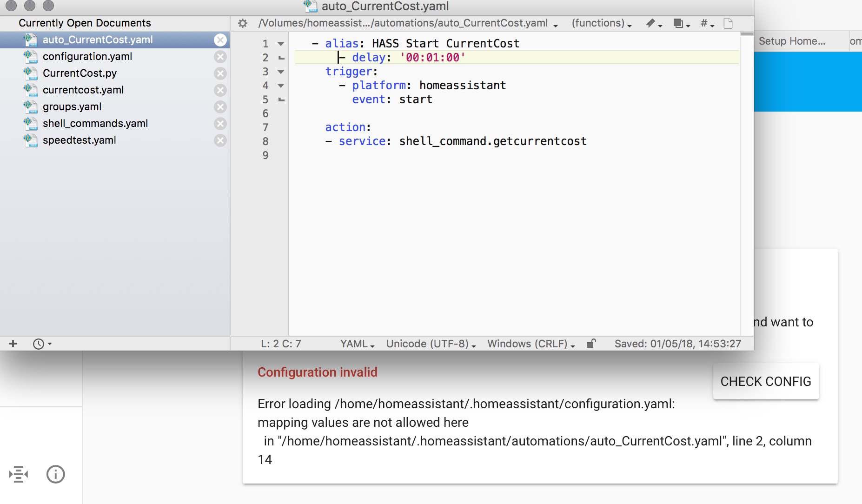
Task: Click 'shell_command.getcurrentcost' service value
Action: coord(493,141)
